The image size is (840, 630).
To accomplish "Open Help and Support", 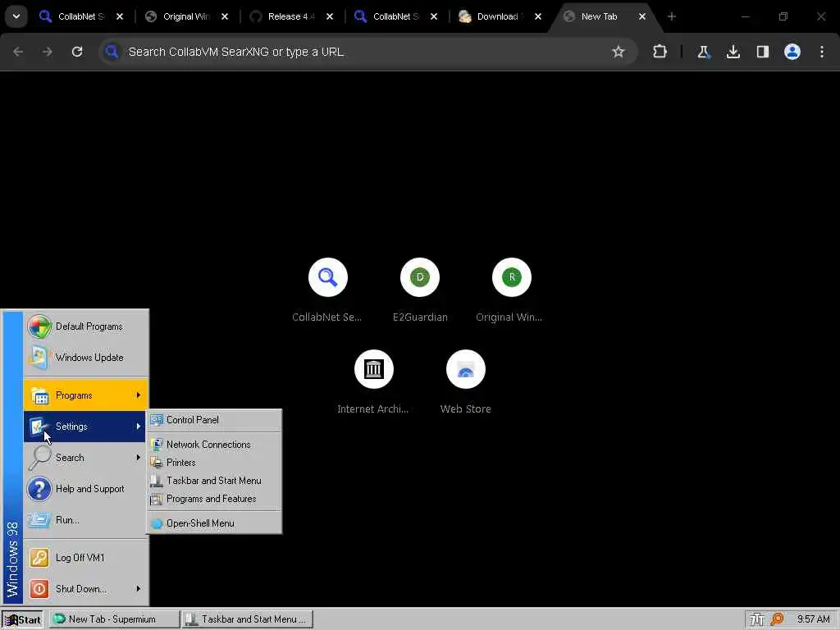I will 85,489.
